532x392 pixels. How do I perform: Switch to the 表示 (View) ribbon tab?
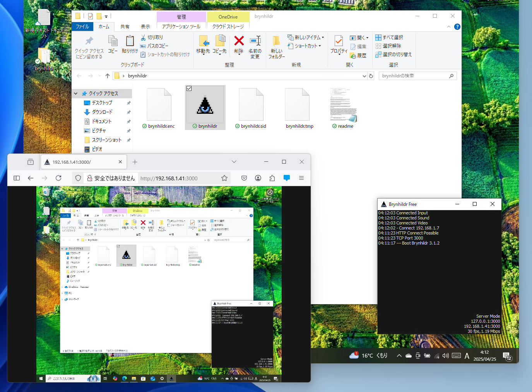145,26
